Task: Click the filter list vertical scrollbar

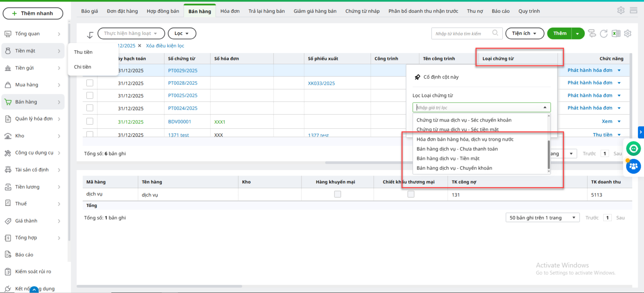Action: [549, 155]
